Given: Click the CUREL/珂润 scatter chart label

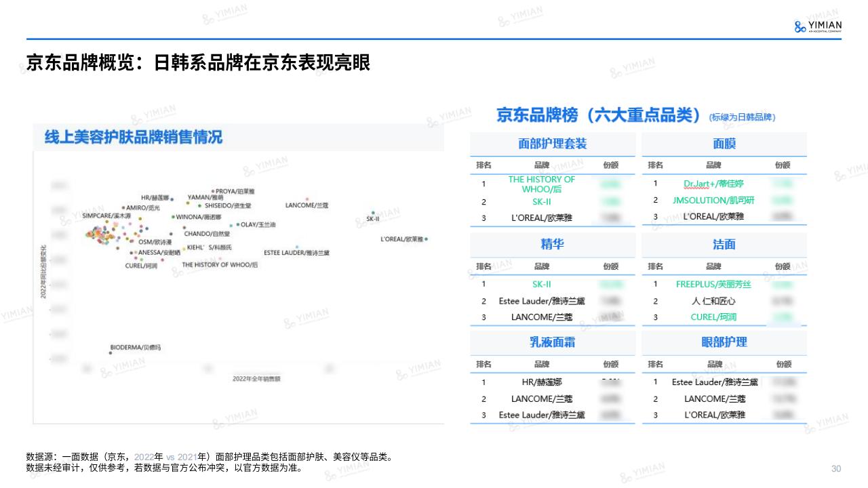Looking at the screenshot, I should coord(141,266).
